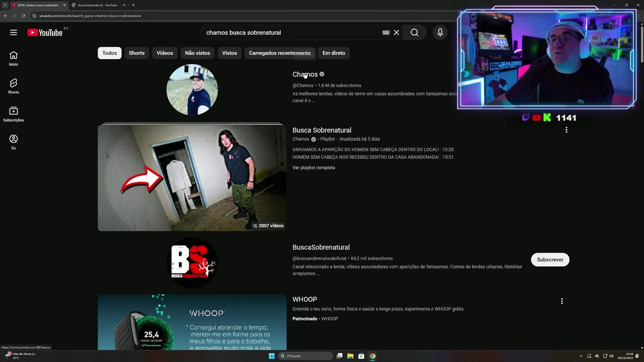Reload the page
Viewport: 644px width, 362px height.
tap(23, 16)
